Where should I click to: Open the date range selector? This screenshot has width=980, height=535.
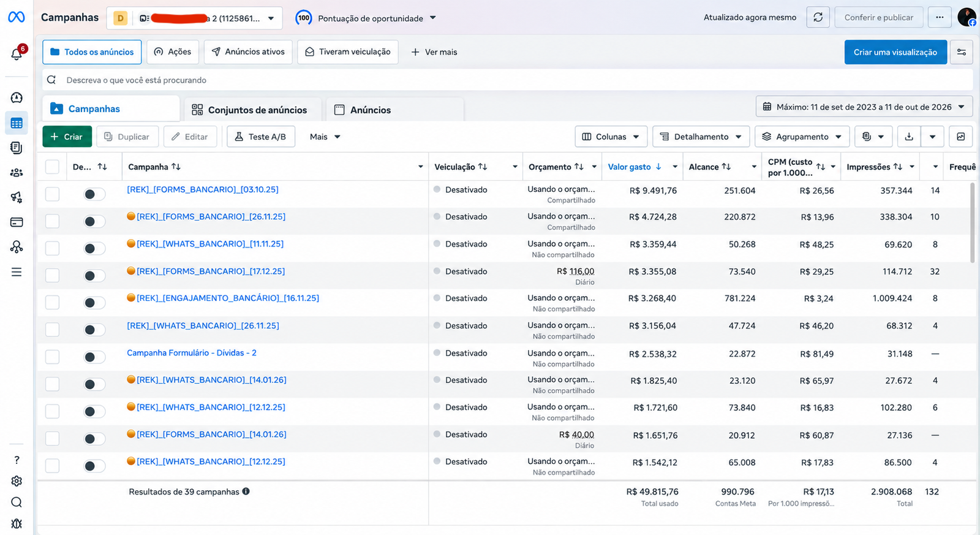(864, 107)
